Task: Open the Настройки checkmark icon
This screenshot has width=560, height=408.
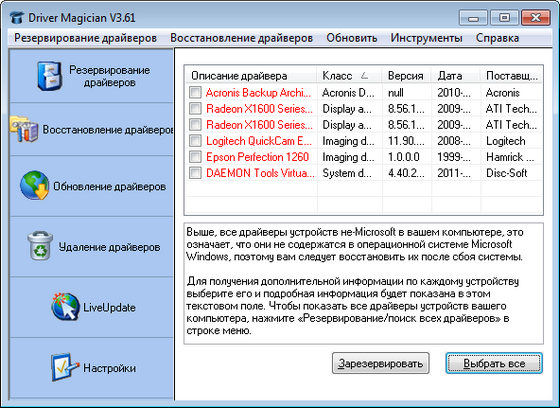Action: [x=64, y=367]
